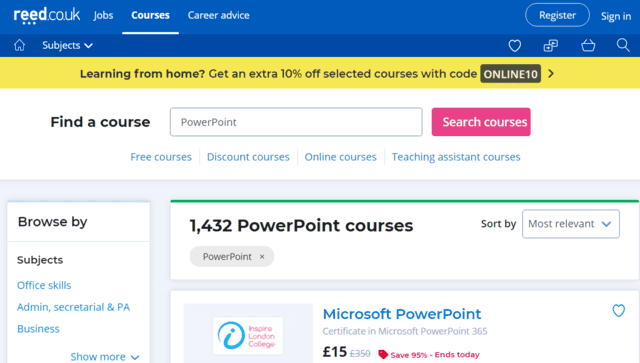The width and height of the screenshot is (640, 363).
Task: Browse by Office skills subject
Action: [x=44, y=285]
